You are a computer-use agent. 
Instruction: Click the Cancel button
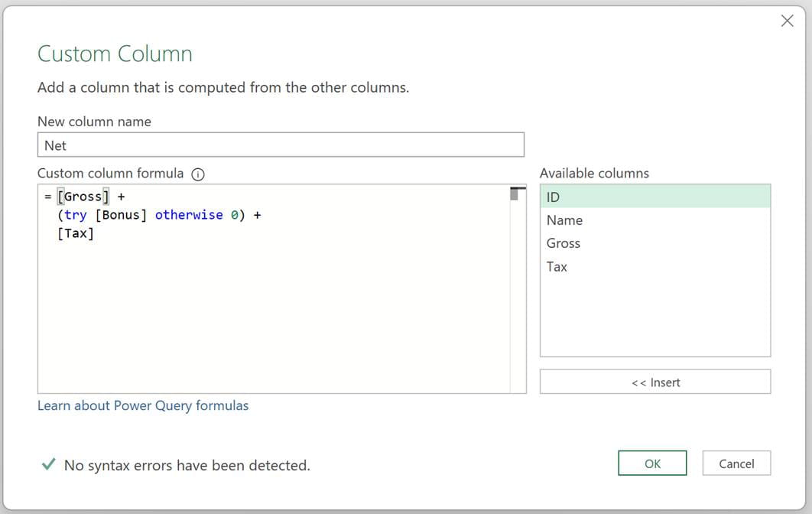(736, 464)
